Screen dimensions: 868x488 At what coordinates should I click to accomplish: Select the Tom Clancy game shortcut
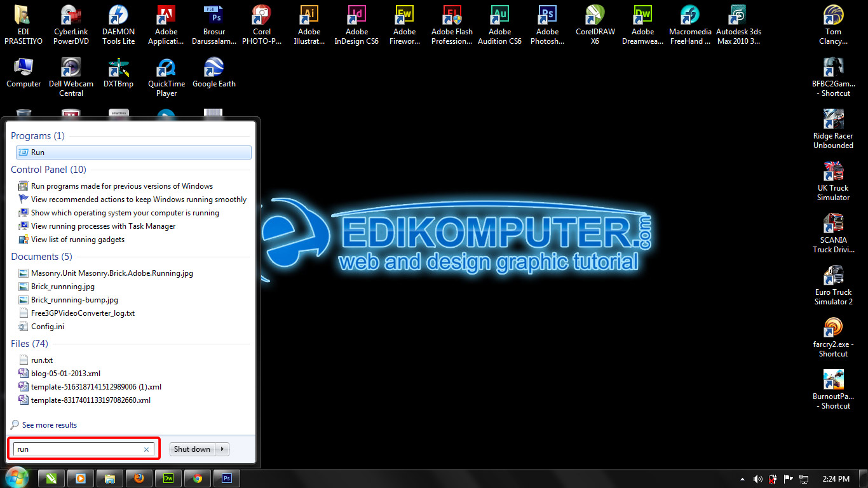pyautogui.click(x=833, y=25)
